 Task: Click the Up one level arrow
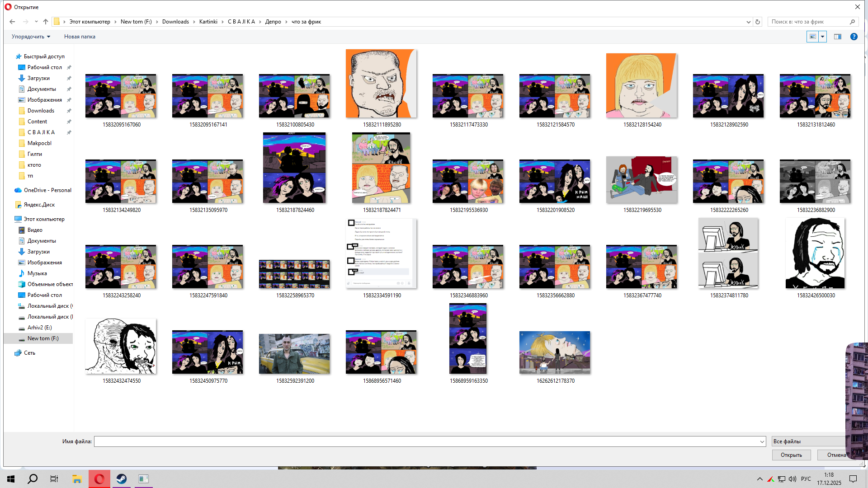[46, 22]
